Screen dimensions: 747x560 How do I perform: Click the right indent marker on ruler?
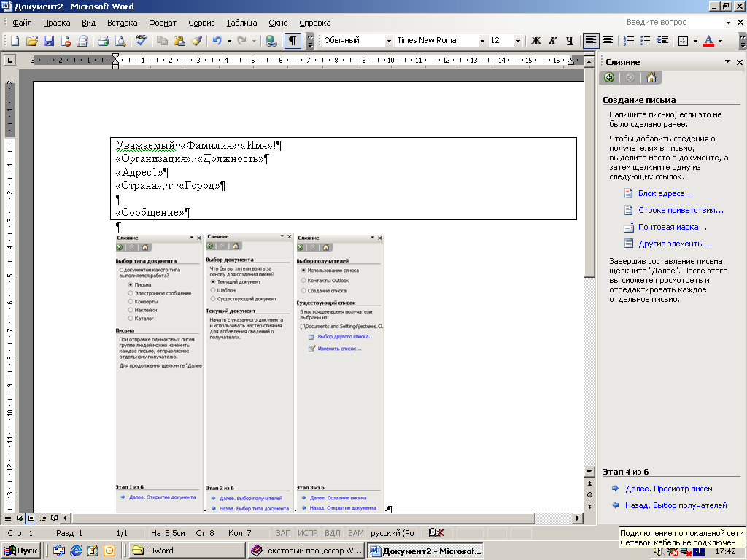click(x=570, y=61)
